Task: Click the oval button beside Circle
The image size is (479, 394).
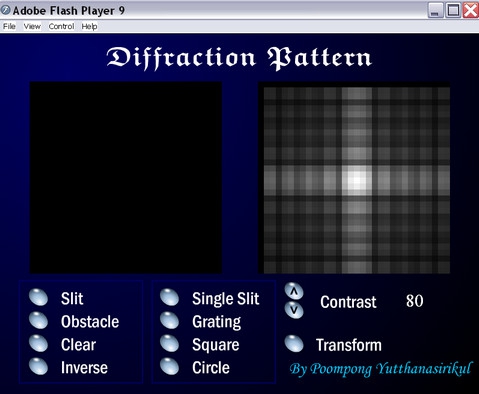Action: click(x=170, y=366)
